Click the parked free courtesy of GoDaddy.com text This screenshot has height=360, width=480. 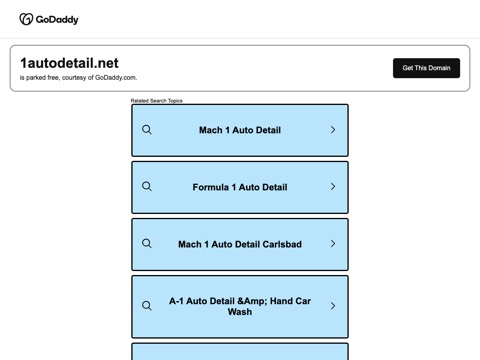pyautogui.click(x=78, y=78)
